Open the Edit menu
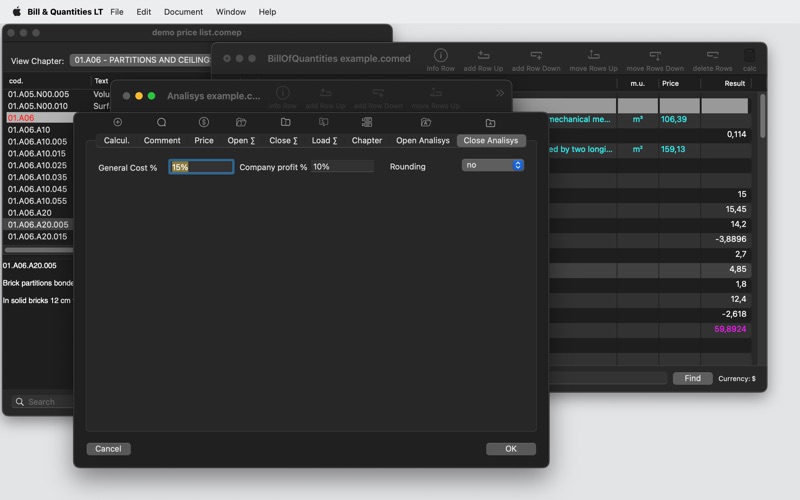The image size is (800, 500). pos(143,12)
